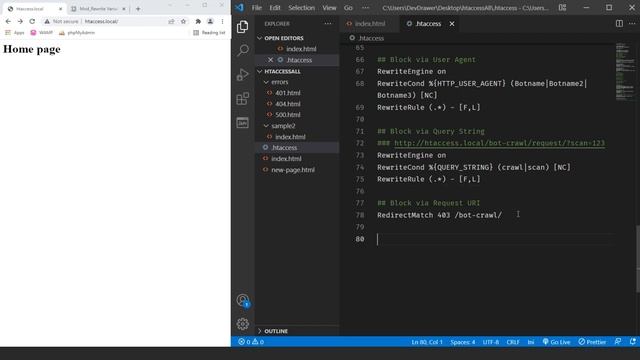Open the File menu

257,8
